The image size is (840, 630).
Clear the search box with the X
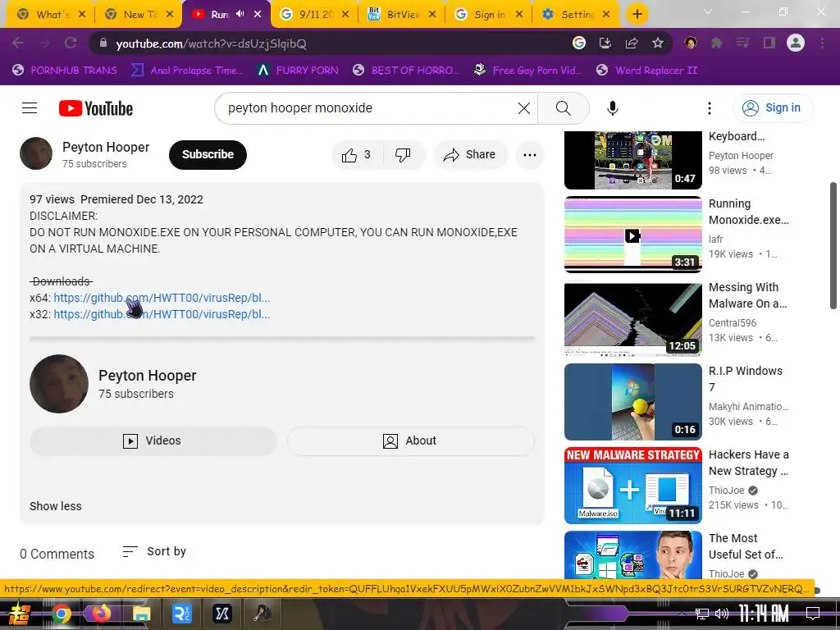coord(524,108)
